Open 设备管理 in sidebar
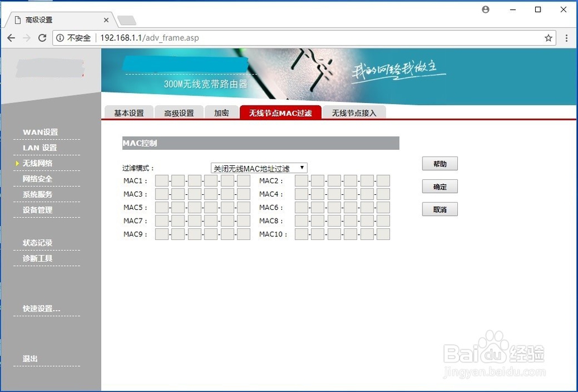Image resolution: width=578 pixels, height=392 pixels. coord(37,210)
